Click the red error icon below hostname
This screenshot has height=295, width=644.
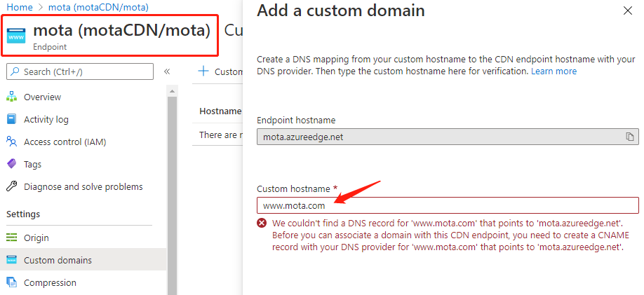pos(262,224)
